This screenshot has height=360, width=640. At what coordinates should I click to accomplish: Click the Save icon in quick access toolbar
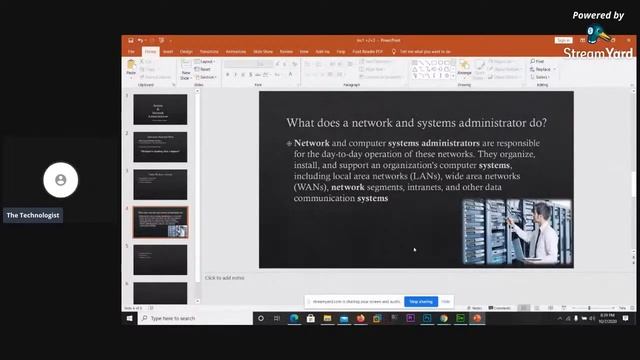pyautogui.click(x=131, y=40)
